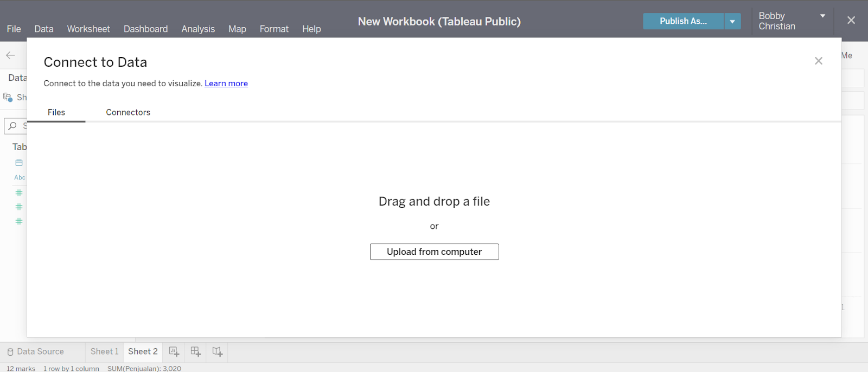Expand the Publish As dropdown arrow
Screen dimensions: 868x372
(732, 21)
